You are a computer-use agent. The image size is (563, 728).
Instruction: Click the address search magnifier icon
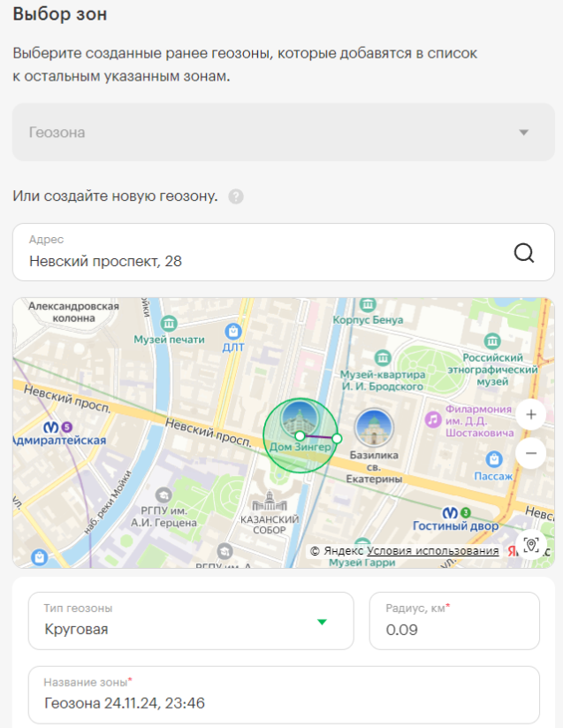click(524, 253)
